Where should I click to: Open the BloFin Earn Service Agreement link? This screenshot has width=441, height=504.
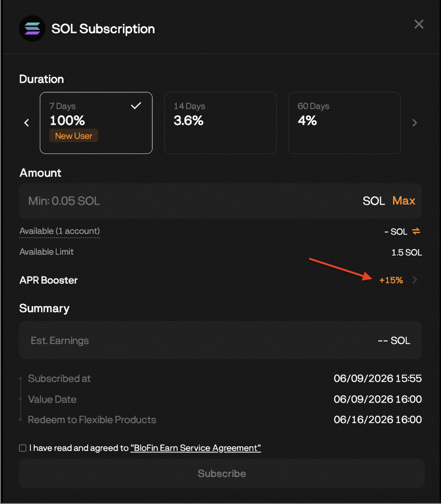[196, 448]
